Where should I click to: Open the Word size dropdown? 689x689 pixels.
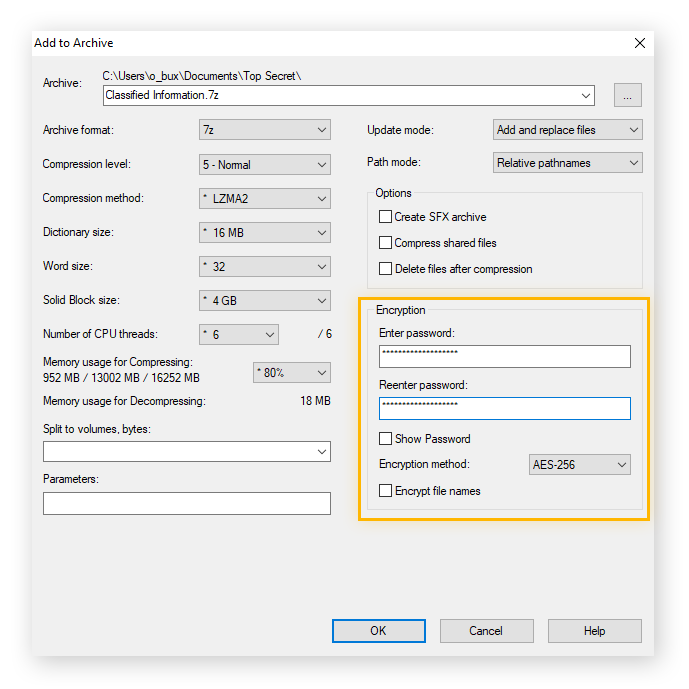[x=264, y=266]
